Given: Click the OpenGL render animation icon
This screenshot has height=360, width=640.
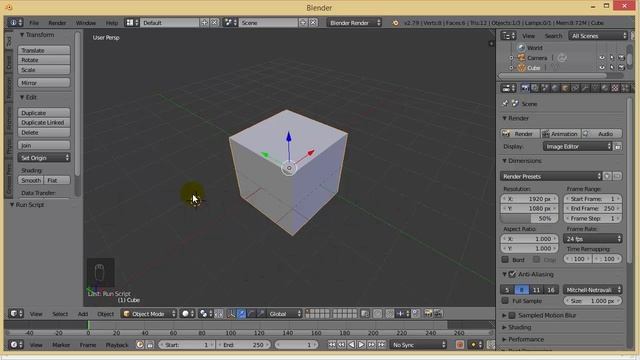Looking at the screenshot, I should [438, 313].
